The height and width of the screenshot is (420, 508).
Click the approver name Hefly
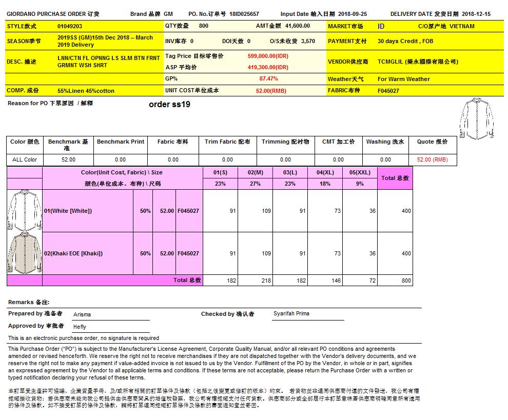[80, 327]
